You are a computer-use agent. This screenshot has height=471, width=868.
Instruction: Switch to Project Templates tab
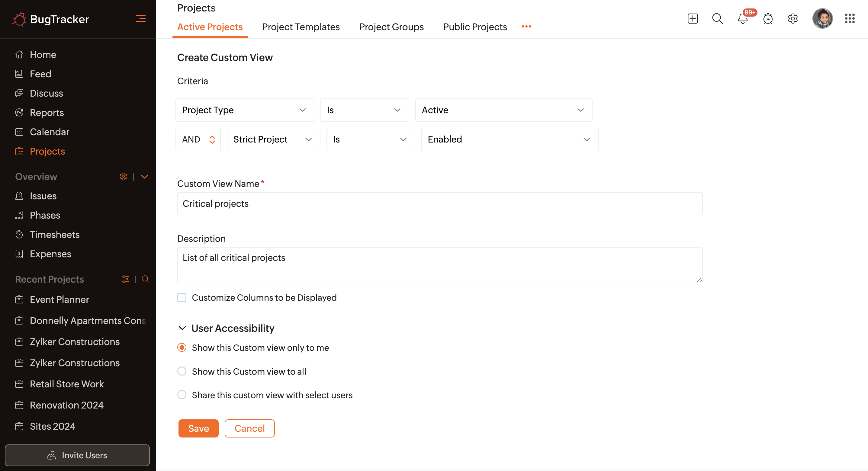[x=301, y=27]
